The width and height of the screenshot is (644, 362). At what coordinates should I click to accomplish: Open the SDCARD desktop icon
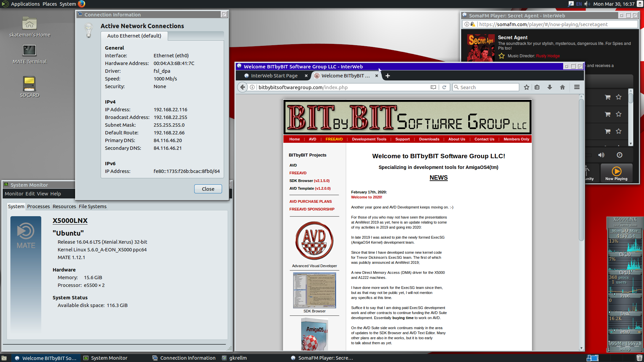(x=30, y=87)
